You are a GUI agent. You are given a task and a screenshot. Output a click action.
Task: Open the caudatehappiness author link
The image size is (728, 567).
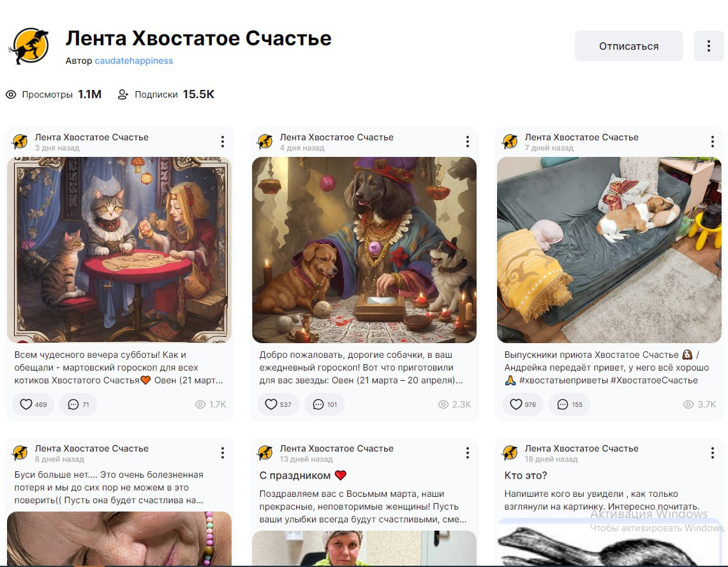tap(134, 61)
